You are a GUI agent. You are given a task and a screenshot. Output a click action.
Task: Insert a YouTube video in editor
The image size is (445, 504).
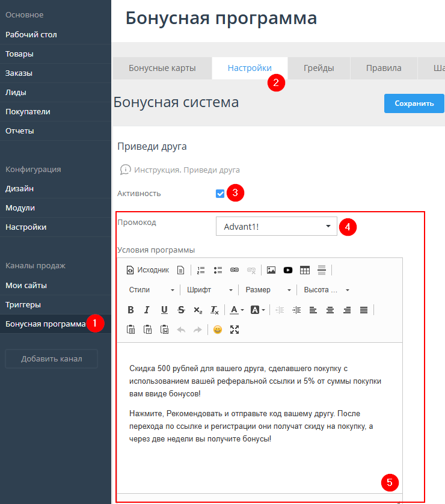[x=288, y=270]
